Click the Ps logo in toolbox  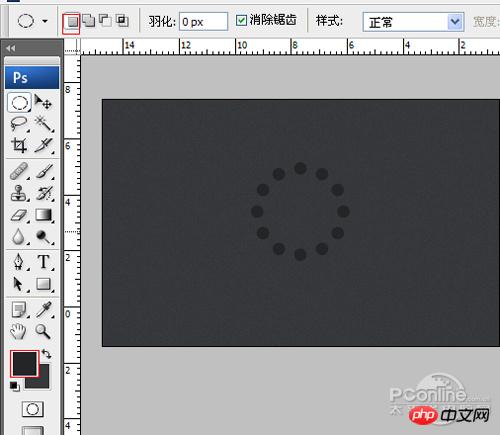pyautogui.click(x=32, y=78)
